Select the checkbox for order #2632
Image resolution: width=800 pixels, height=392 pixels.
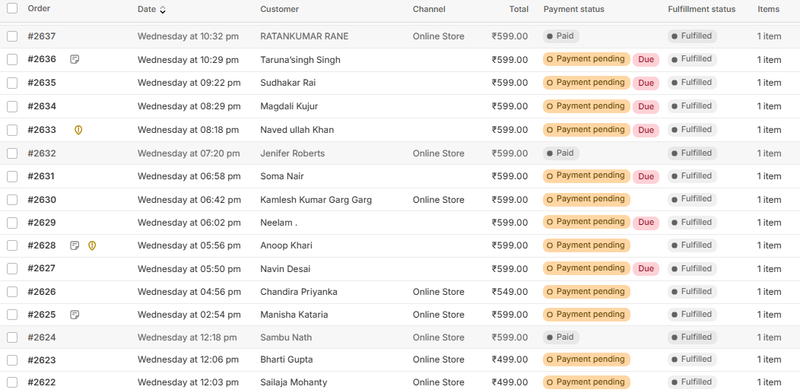tap(12, 153)
